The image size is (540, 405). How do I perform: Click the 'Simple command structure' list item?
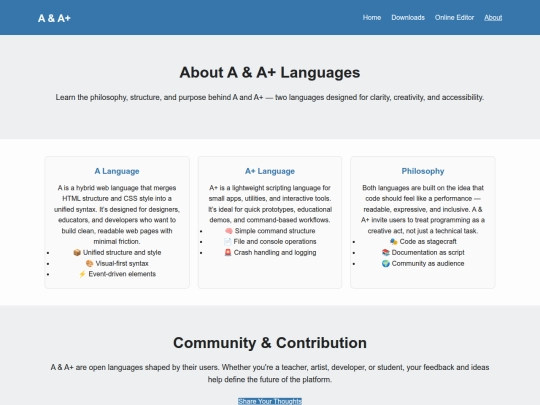(270, 231)
